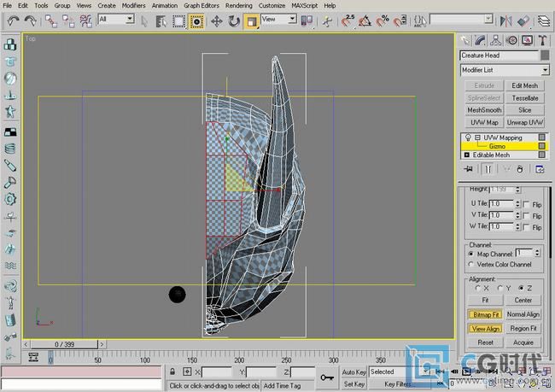Toggle Window/Crossing selection icon
Image resolution: width=555 pixels, height=392 pixels.
[196, 21]
